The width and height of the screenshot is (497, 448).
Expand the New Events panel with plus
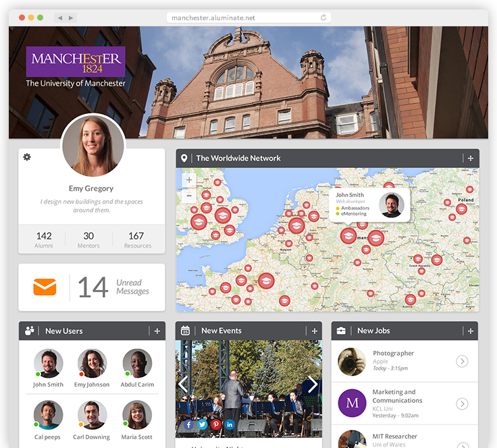(x=315, y=331)
